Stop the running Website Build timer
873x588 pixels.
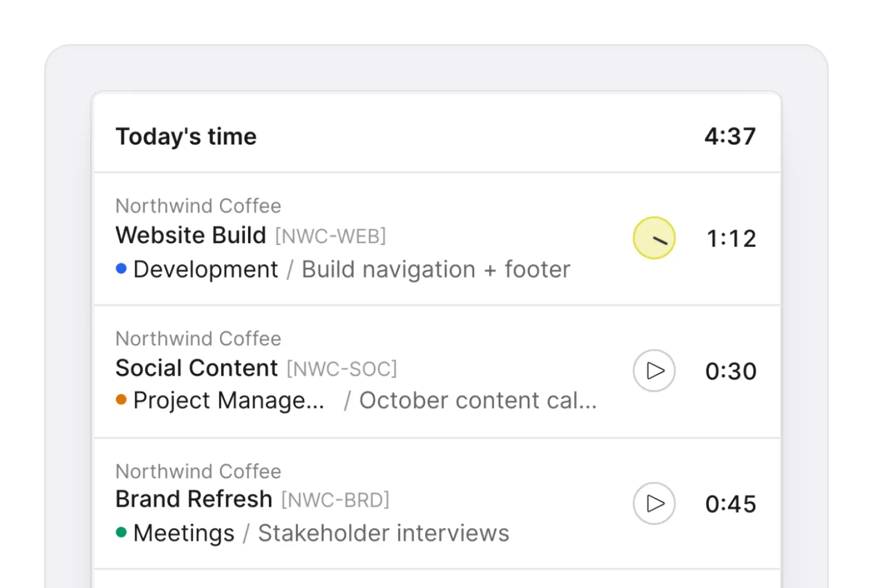click(654, 238)
